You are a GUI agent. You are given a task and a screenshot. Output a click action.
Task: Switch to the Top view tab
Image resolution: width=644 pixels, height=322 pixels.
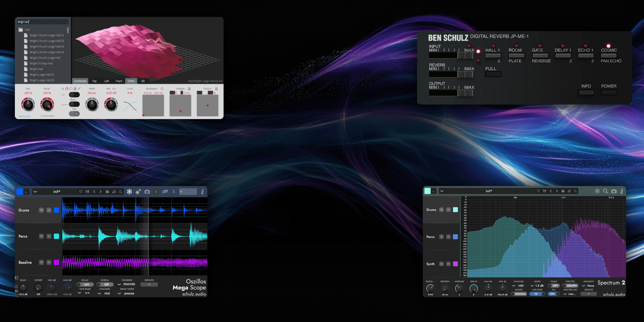[x=94, y=81]
